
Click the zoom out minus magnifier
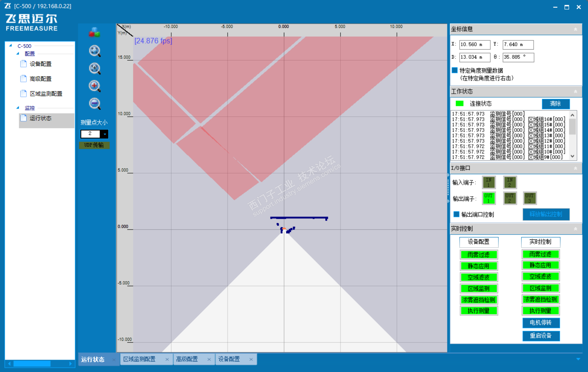94,103
